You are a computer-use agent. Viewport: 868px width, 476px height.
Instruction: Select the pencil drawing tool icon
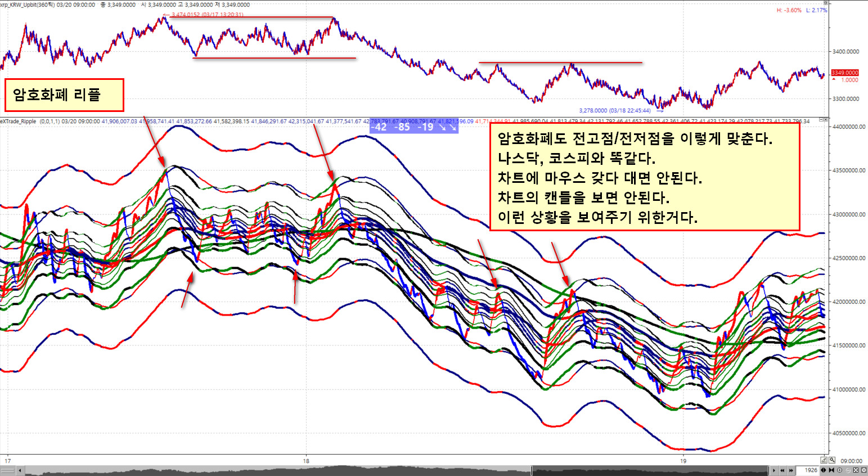[824, 460]
